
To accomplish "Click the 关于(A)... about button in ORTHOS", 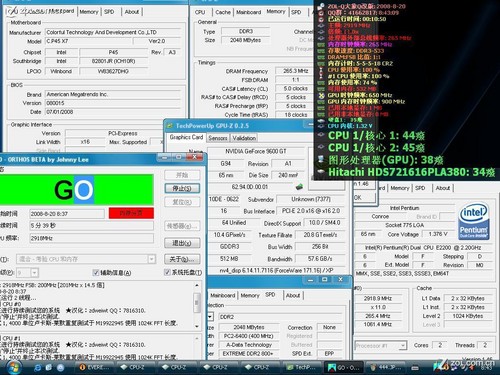I will click(182, 259).
